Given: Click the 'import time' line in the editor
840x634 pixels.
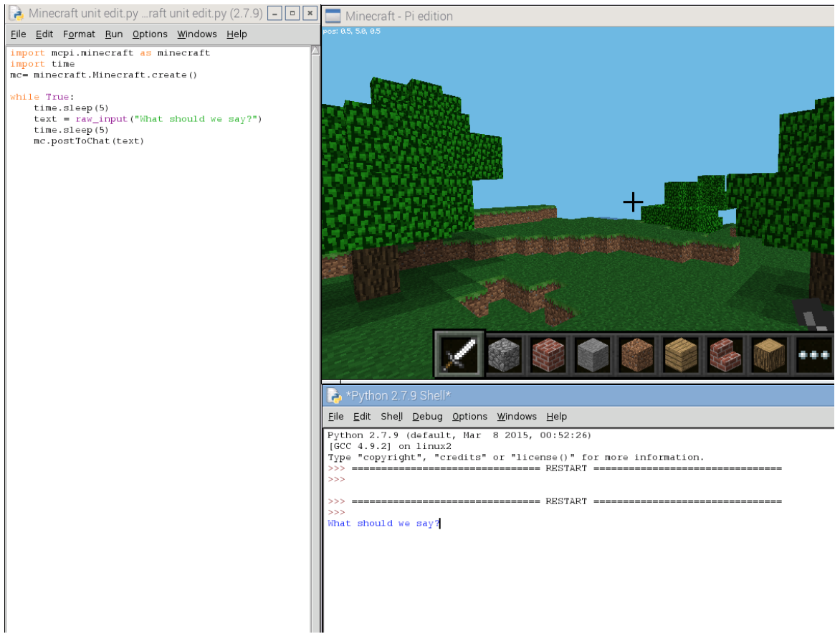Looking at the screenshot, I should click(x=42, y=64).
